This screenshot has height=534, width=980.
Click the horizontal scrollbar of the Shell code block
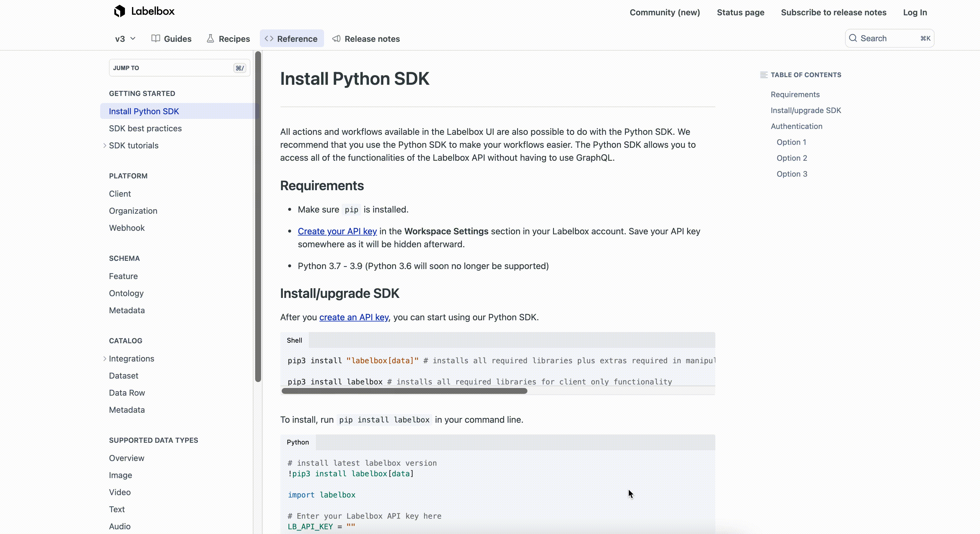point(404,391)
